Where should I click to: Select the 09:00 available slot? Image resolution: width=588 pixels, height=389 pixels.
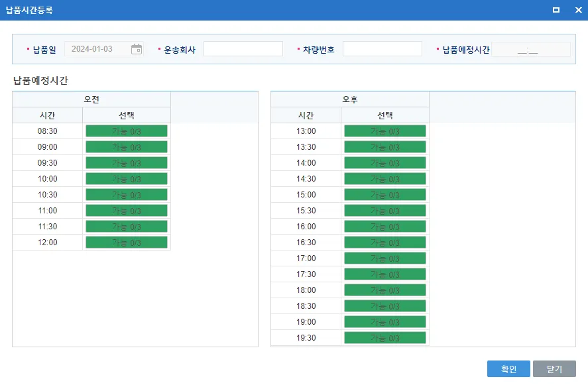click(x=126, y=147)
